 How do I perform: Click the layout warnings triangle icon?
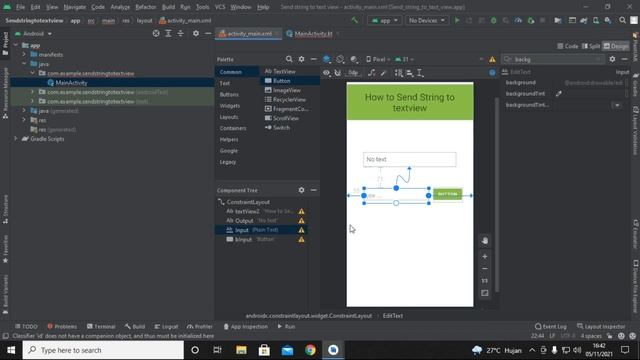pos(492,60)
